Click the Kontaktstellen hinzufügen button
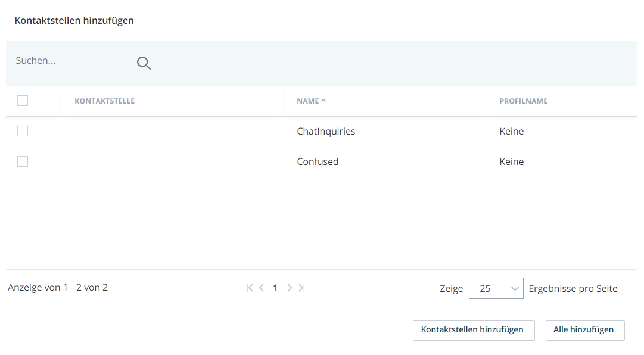644x355 pixels. pos(474,330)
